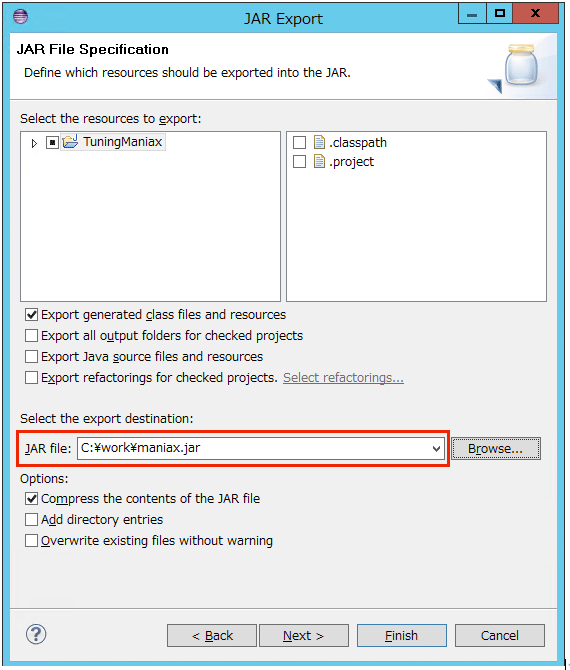The height and width of the screenshot is (670, 570).
Task: Click the help question mark icon
Action: point(36,635)
